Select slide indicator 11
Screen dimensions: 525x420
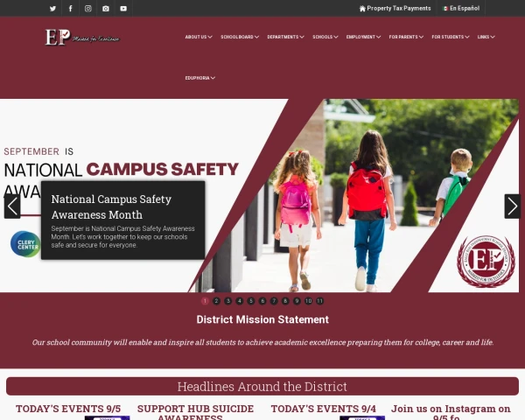pos(319,301)
